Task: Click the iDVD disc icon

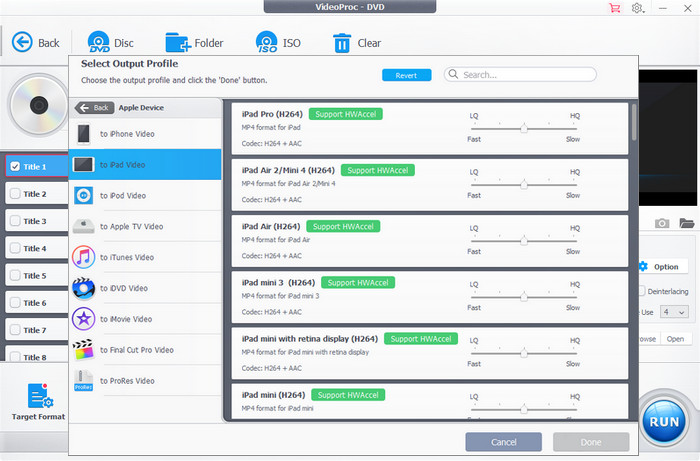Action: 83,288
